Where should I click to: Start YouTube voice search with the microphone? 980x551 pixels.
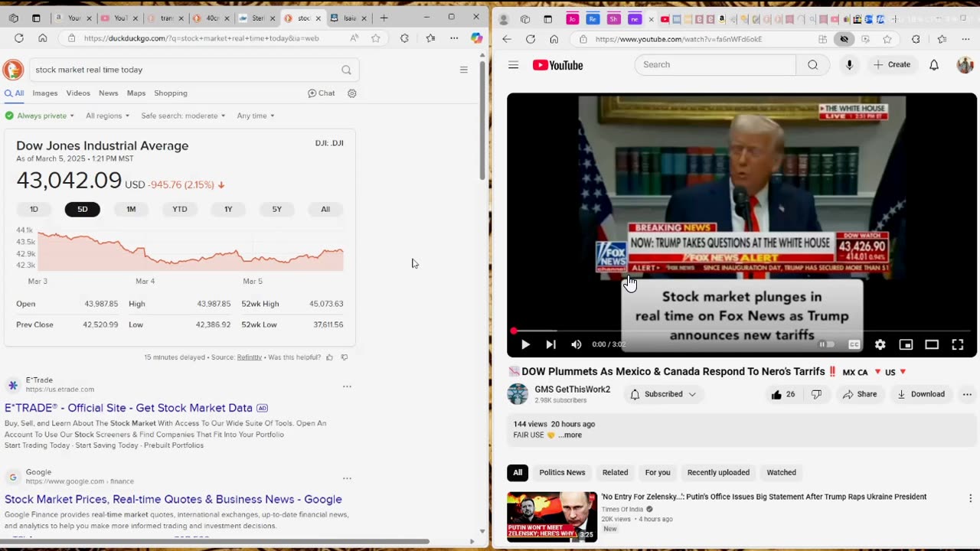(x=849, y=65)
